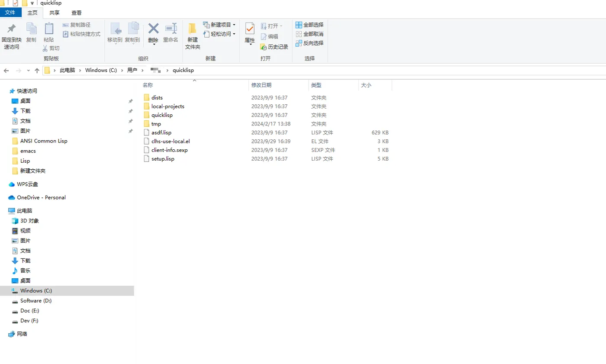Go up one folder level arrow
This screenshot has width=606, height=364.
[x=37, y=71]
